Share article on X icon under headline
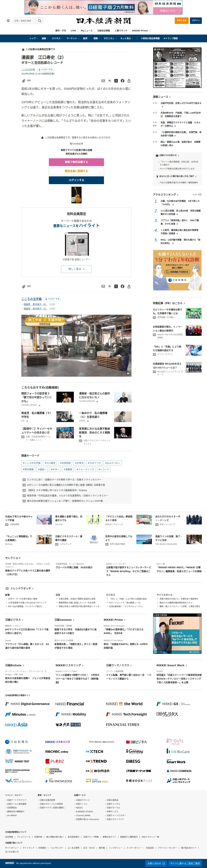This screenshot has width=207, height=868. point(116,81)
